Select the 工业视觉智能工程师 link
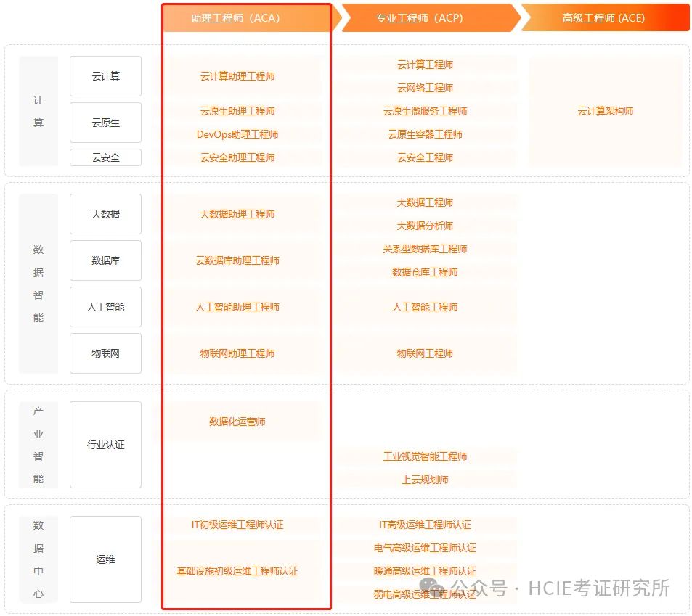The width and height of the screenshot is (692, 616). (x=423, y=456)
